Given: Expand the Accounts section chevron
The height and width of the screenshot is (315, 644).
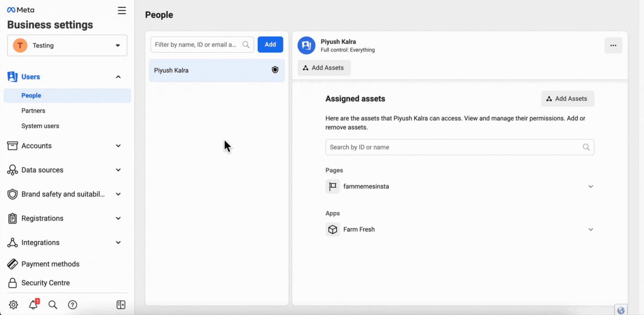Looking at the screenshot, I should pos(118,146).
